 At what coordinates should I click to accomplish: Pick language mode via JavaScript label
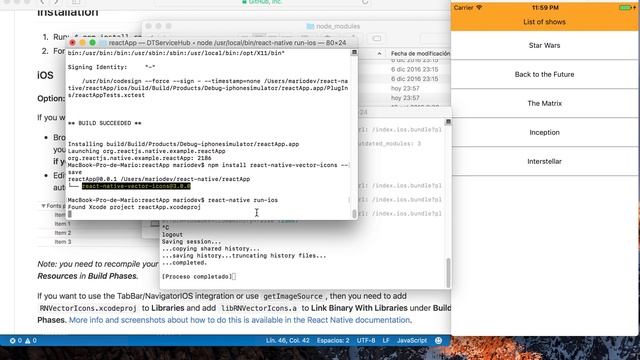pyautogui.click(x=412, y=340)
